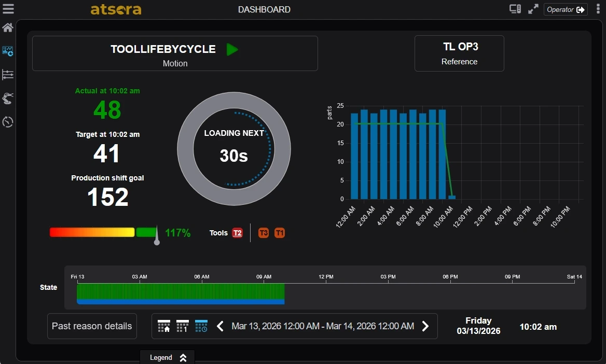Advance to next date range with right chevron
Image resolution: width=606 pixels, height=364 pixels.
click(425, 326)
